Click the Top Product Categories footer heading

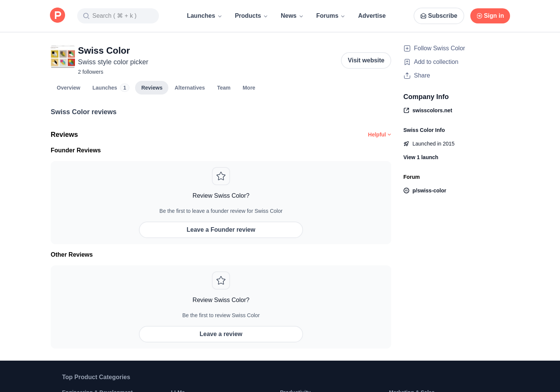tap(96, 377)
